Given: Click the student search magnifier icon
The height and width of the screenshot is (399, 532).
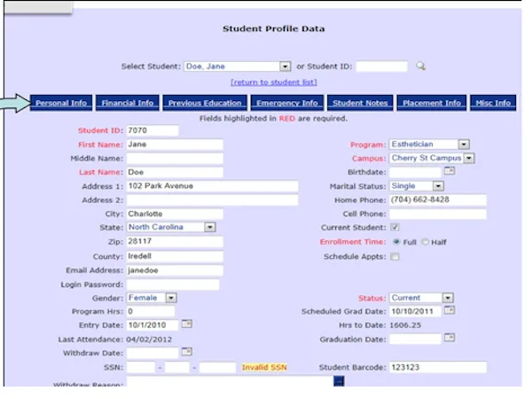Looking at the screenshot, I should click(x=420, y=66).
